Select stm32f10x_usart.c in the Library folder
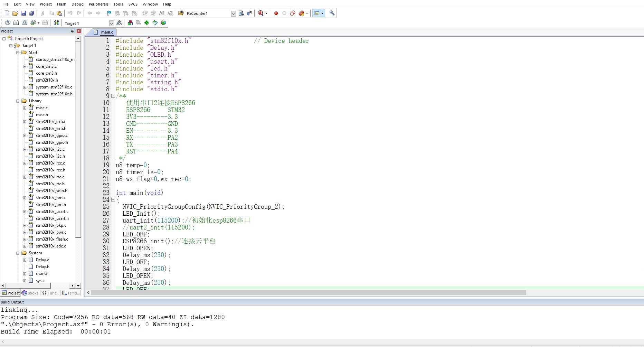The image size is (644, 347). tap(52, 212)
